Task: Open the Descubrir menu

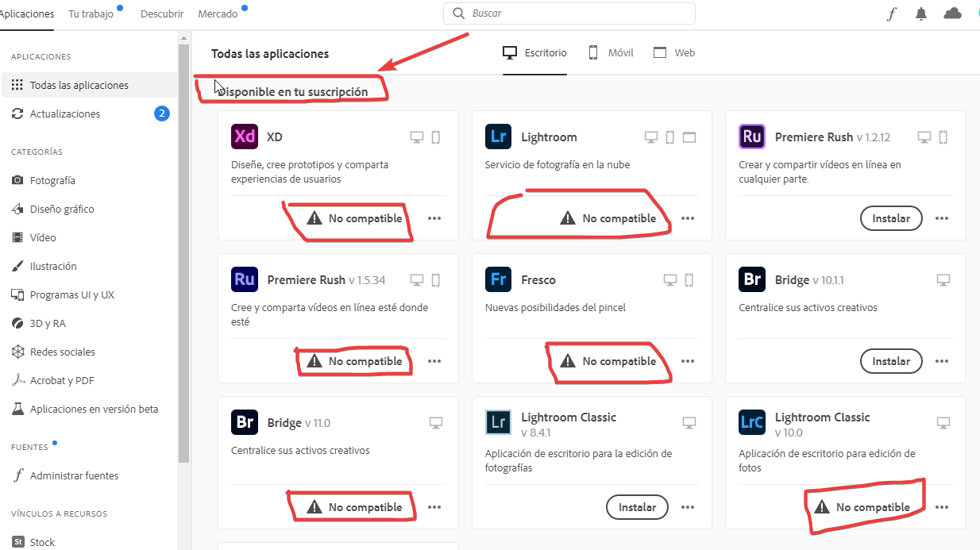Action: click(x=162, y=13)
